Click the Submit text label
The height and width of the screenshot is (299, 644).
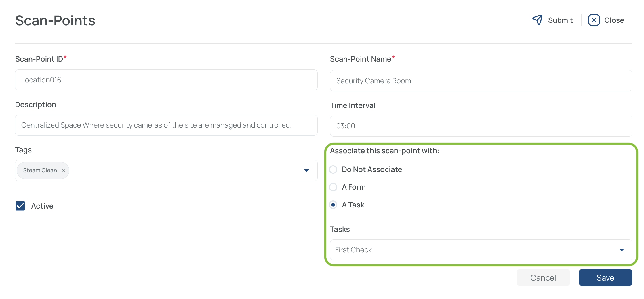pyautogui.click(x=560, y=20)
